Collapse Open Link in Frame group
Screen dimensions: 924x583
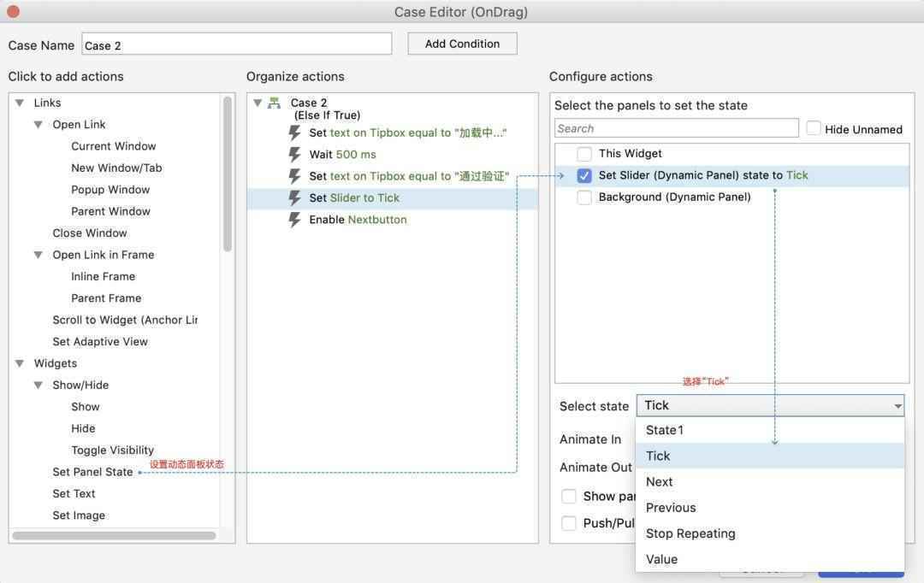pyautogui.click(x=38, y=255)
